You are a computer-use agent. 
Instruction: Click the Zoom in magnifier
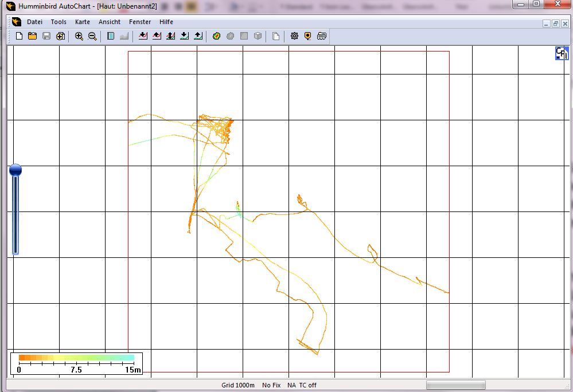click(79, 36)
